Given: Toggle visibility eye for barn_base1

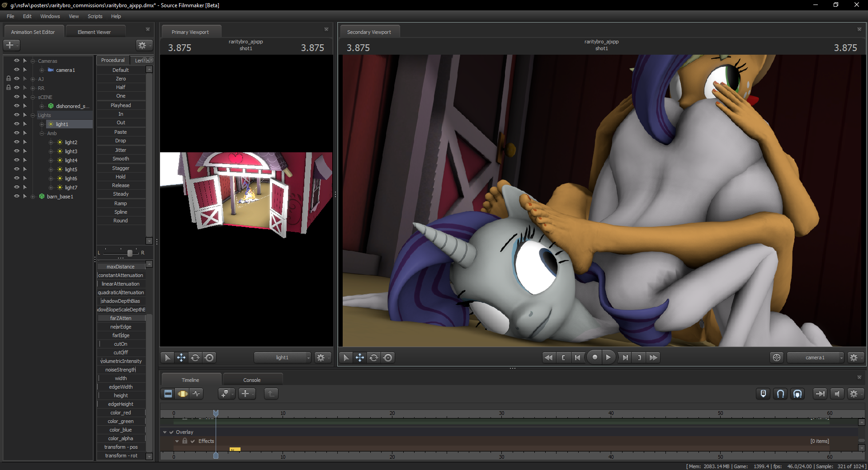Looking at the screenshot, I should point(17,196).
